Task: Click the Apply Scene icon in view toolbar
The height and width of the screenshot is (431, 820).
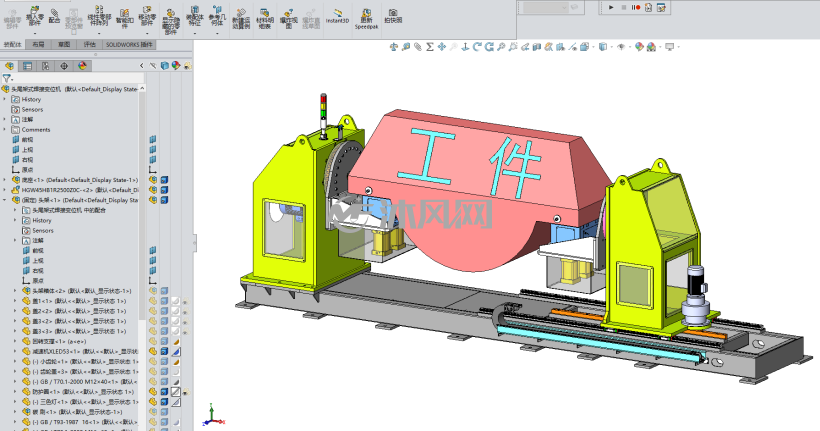Action: (651, 47)
